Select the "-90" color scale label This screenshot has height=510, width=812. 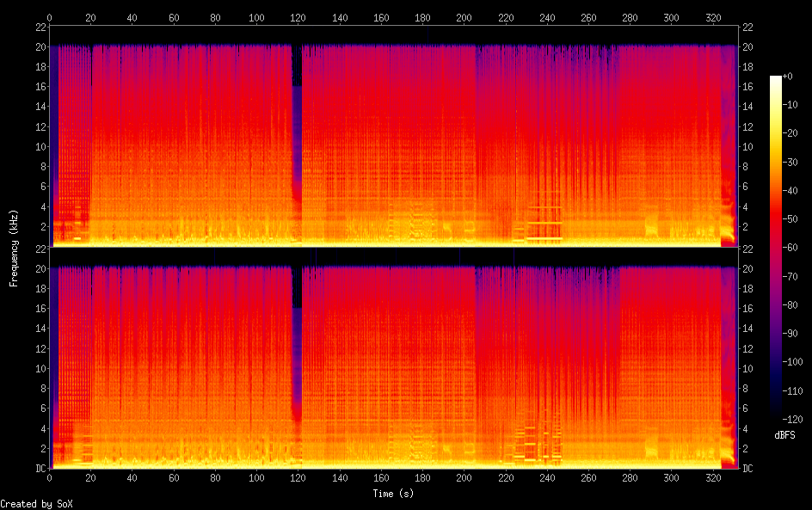click(x=790, y=334)
